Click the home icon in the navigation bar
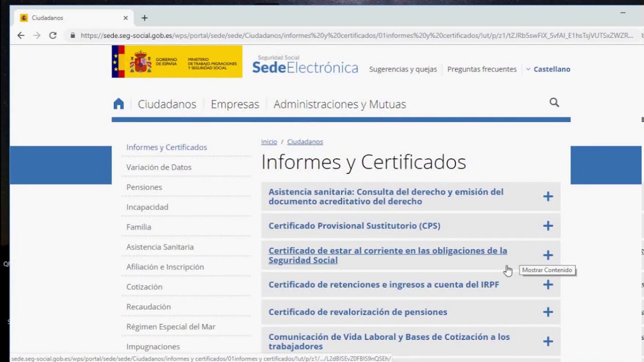644x362 pixels. pyautogui.click(x=118, y=104)
